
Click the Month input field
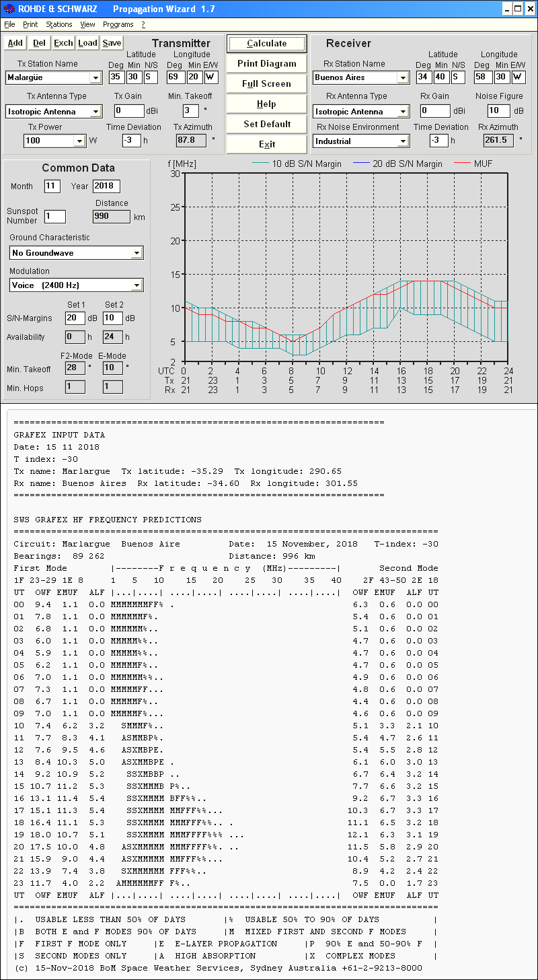click(52, 186)
